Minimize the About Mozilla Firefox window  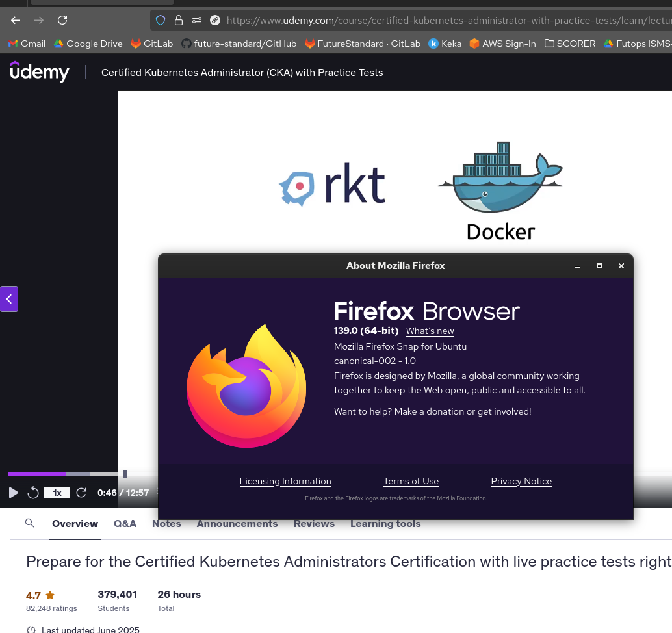[x=577, y=266]
